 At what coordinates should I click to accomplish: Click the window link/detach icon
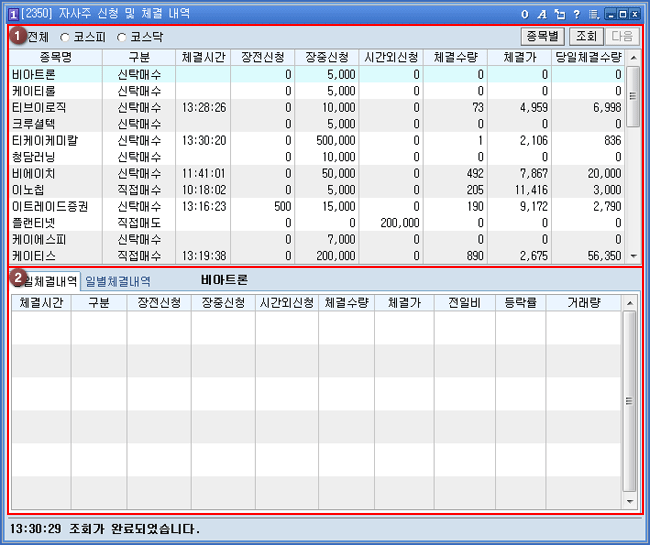click(x=559, y=14)
